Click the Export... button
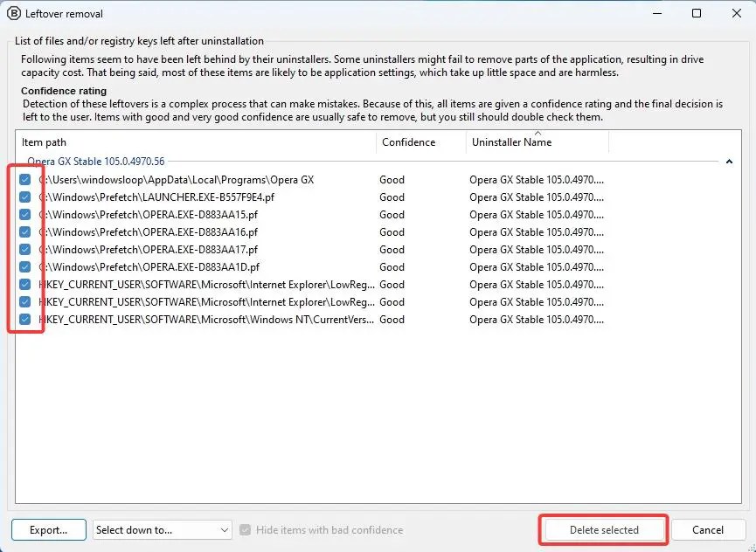The width and height of the screenshot is (756, 552). point(49,530)
